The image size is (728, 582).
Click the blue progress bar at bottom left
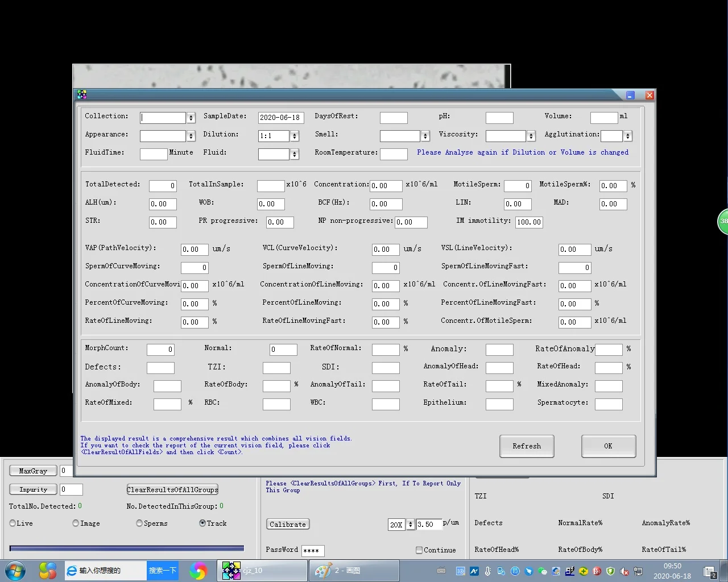click(x=126, y=548)
